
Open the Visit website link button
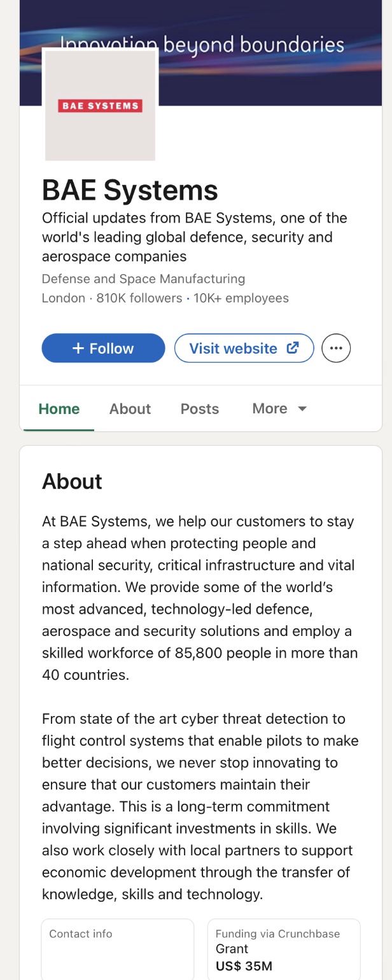(244, 349)
